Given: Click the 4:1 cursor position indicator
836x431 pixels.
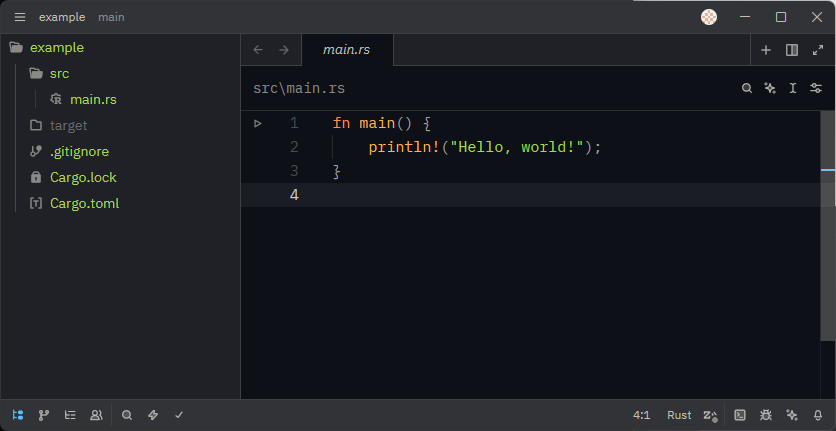Looking at the screenshot, I should coord(641,415).
